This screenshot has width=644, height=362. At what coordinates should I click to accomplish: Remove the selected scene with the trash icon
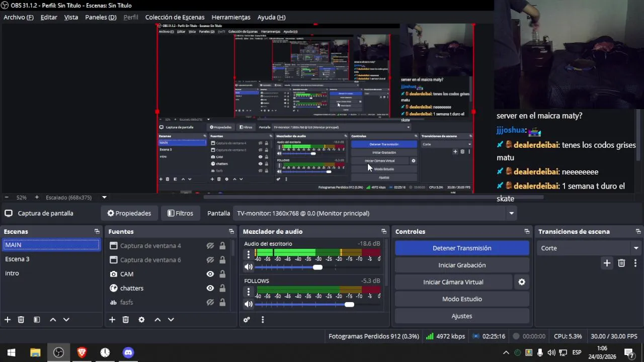tap(21, 320)
